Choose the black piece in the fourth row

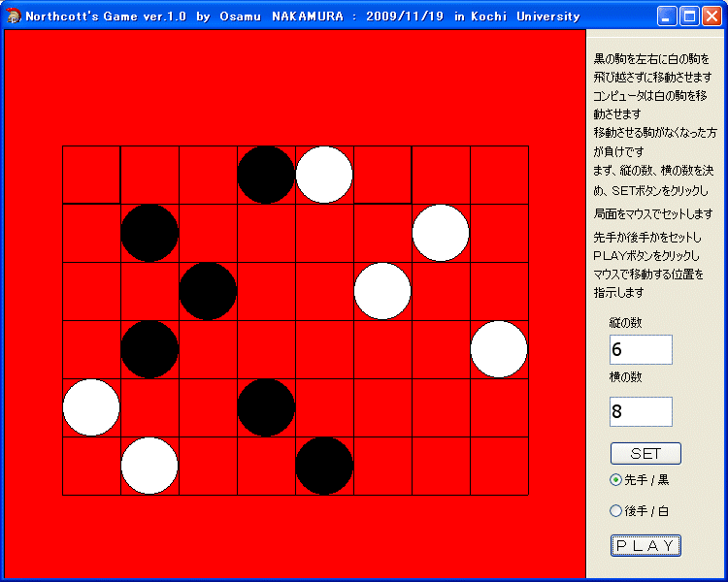[149, 349]
